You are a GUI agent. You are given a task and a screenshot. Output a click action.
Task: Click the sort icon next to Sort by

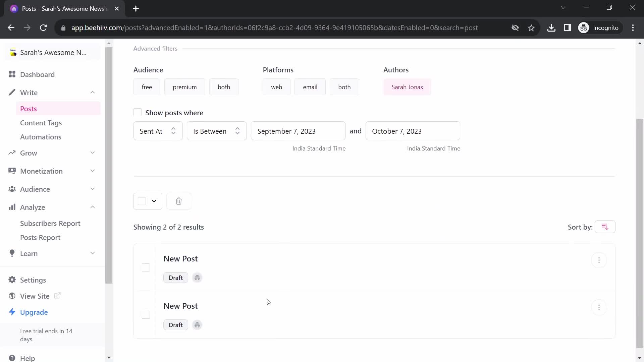[605, 227]
